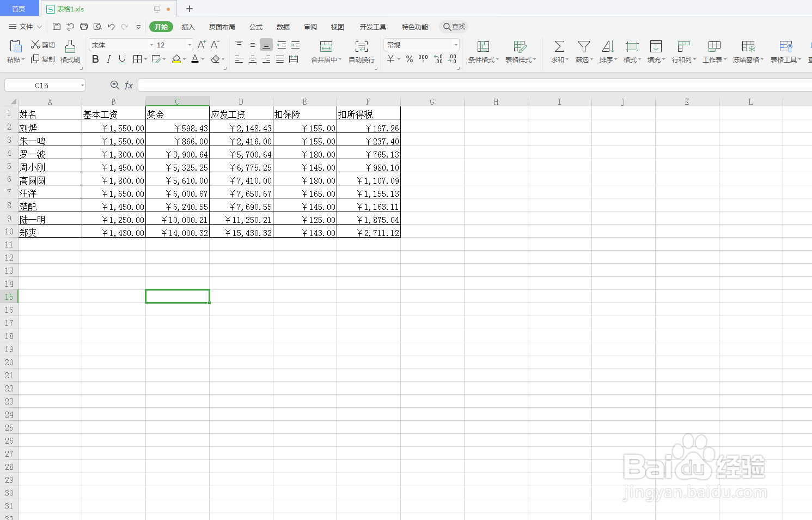Click the distributed alignment icon

pyautogui.click(x=294, y=59)
